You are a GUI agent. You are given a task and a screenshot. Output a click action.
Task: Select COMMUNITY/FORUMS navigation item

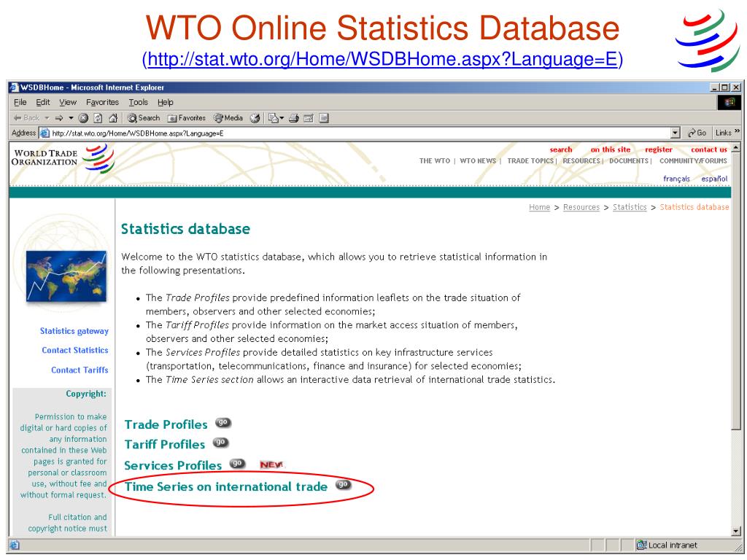point(693,161)
